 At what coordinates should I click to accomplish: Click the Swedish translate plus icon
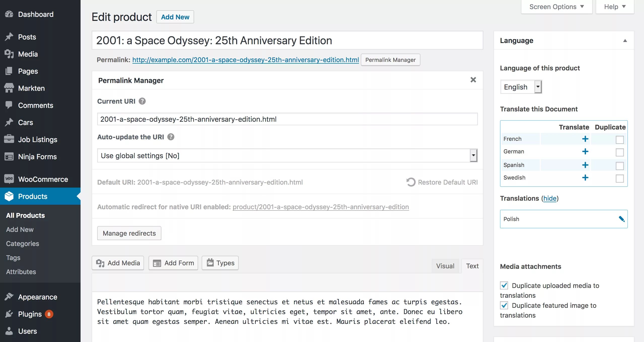tap(585, 178)
